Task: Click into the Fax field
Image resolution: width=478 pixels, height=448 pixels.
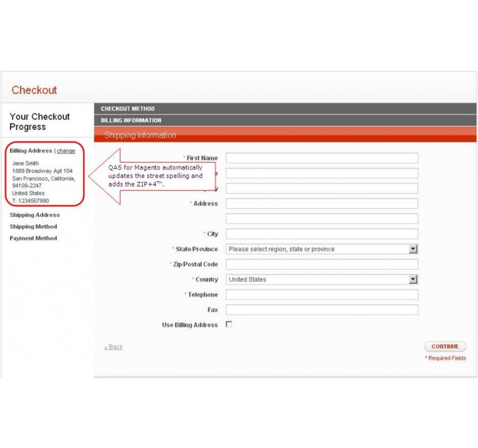Action: point(322,310)
